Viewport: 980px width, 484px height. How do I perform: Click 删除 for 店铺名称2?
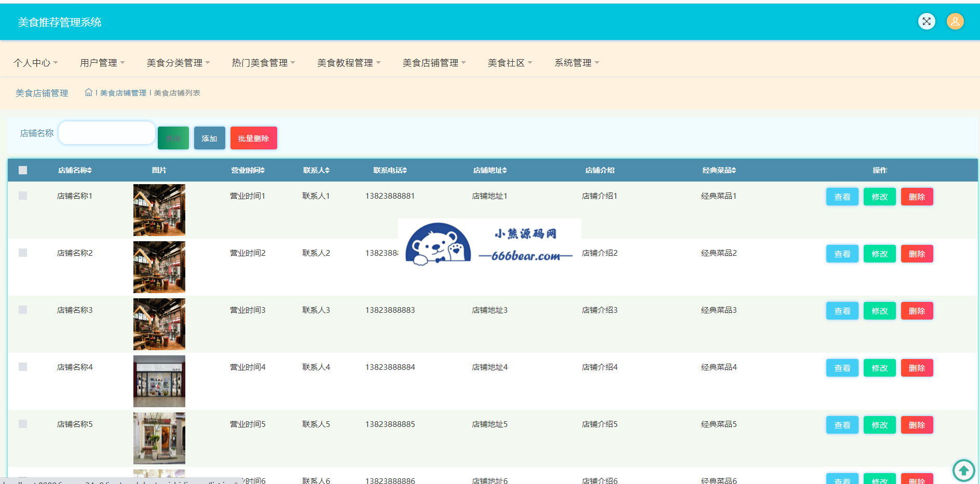(917, 254)
